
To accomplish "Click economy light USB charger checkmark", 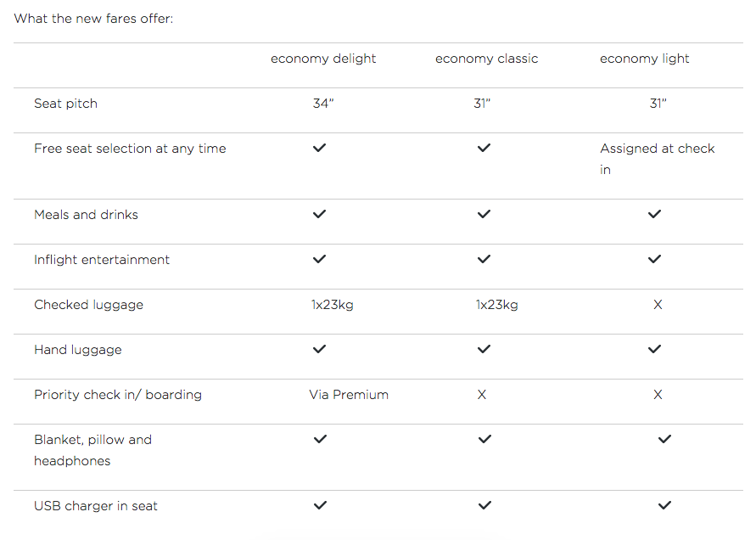I will [x=664, y=505].
